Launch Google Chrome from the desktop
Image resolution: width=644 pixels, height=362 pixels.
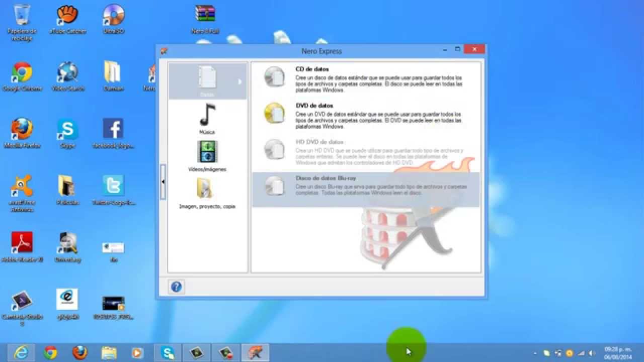(22, 77)
